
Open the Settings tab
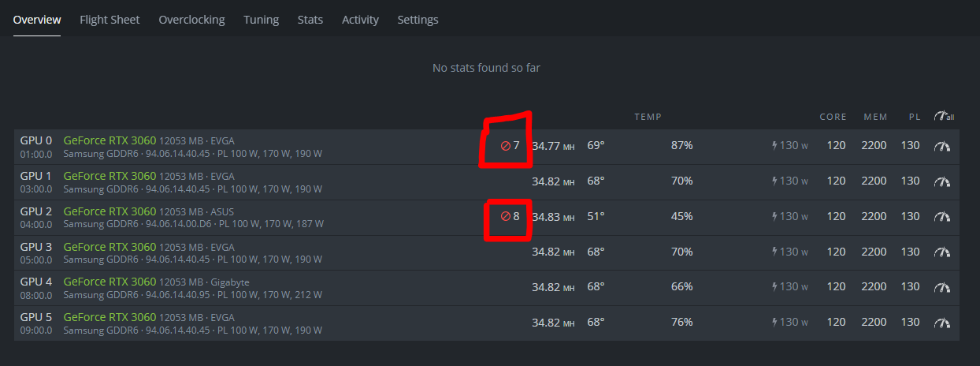point(418,20)
